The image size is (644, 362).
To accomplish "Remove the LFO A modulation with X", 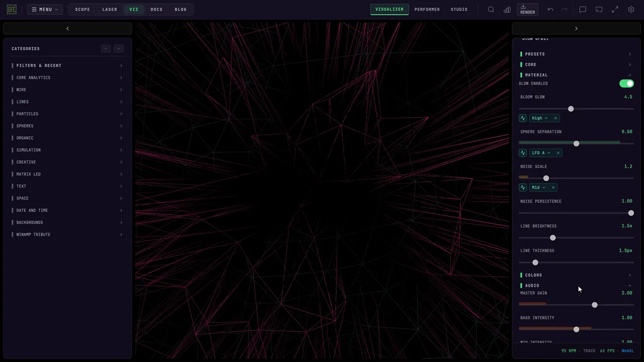I will pyautogui.click(x=558, y=153).
